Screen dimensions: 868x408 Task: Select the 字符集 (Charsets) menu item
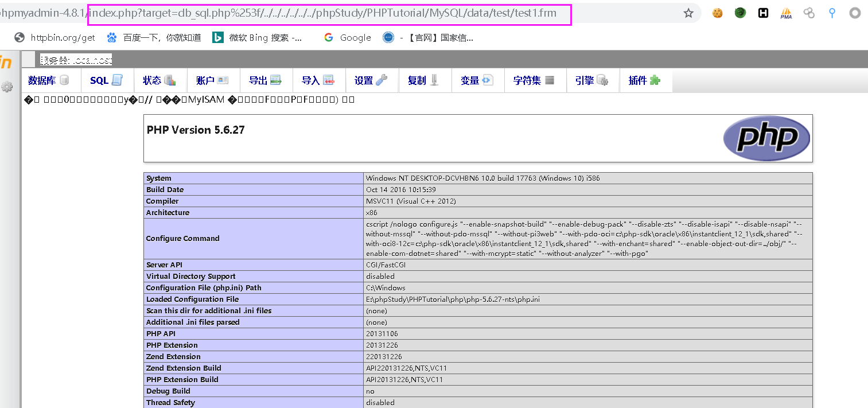[534, 80]
